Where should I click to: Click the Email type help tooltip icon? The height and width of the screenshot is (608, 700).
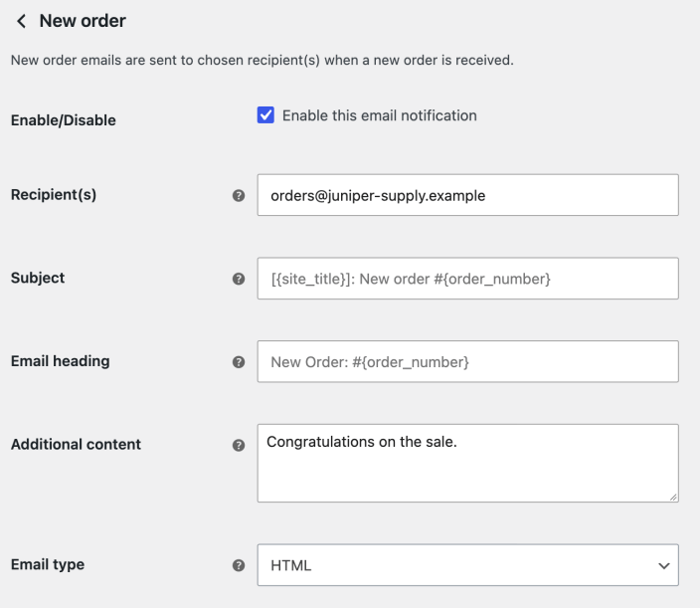tap(239, 565)
